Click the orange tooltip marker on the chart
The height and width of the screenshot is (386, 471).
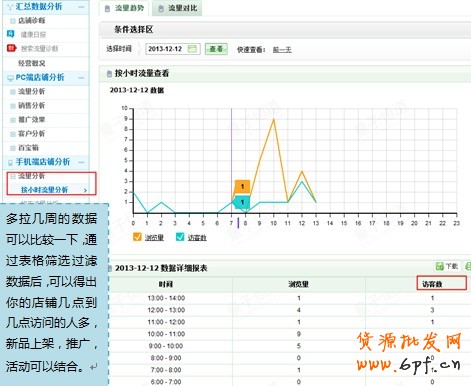click(x=242, y=187)
